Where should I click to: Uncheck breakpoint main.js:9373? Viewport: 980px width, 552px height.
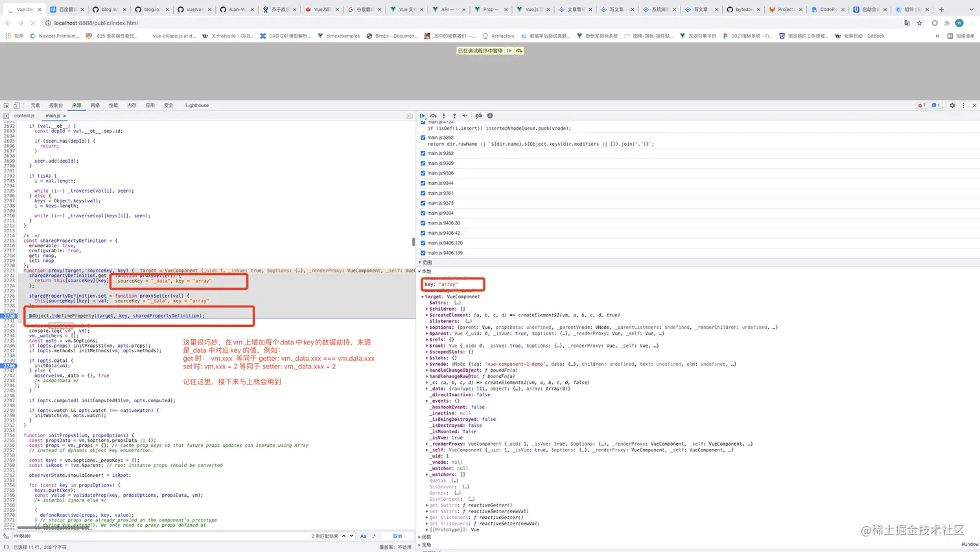point(423,203)
